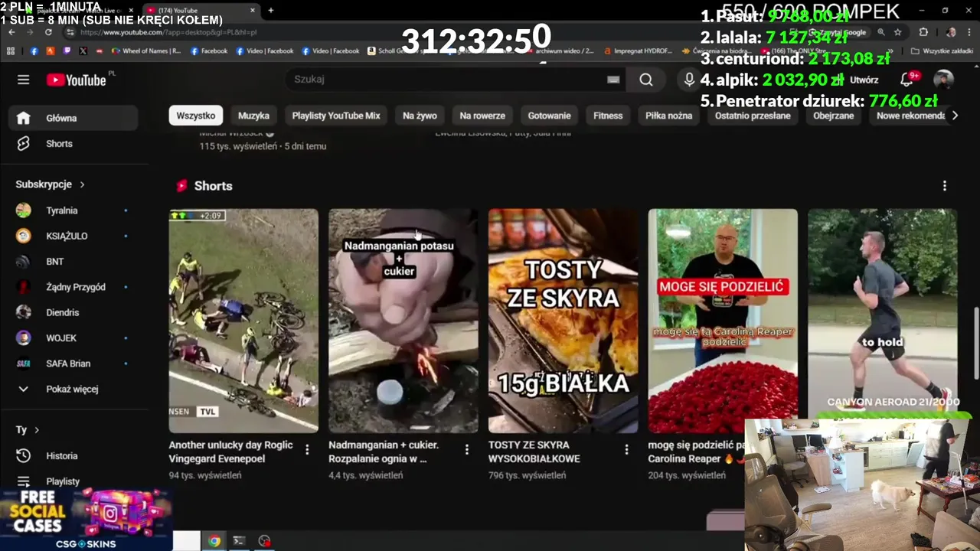The width and height of the screenshot is (980, 551).
Task: Start voice search with microphone icon
Action: click(x=689, y=80)
